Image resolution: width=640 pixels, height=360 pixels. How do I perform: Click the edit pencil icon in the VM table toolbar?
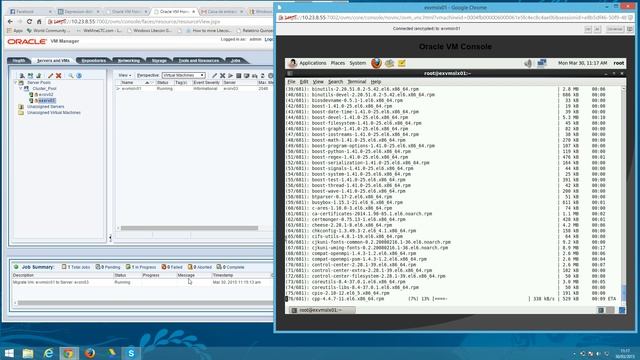pyautogui.click(x=214, y=76)
